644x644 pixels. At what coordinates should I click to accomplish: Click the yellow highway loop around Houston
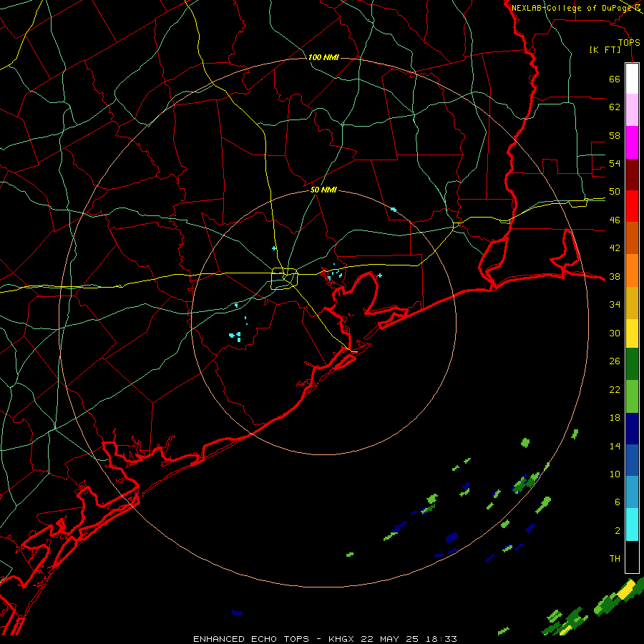click(285, 278)
